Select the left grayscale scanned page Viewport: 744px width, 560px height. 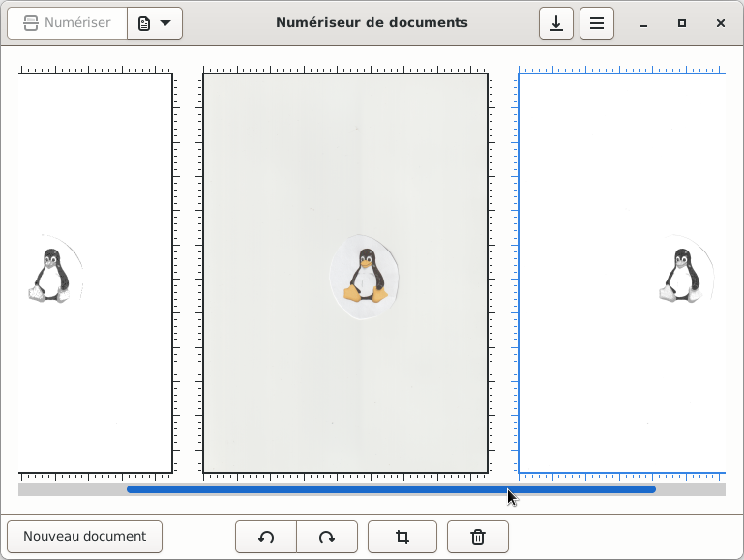tap(96, 273)
